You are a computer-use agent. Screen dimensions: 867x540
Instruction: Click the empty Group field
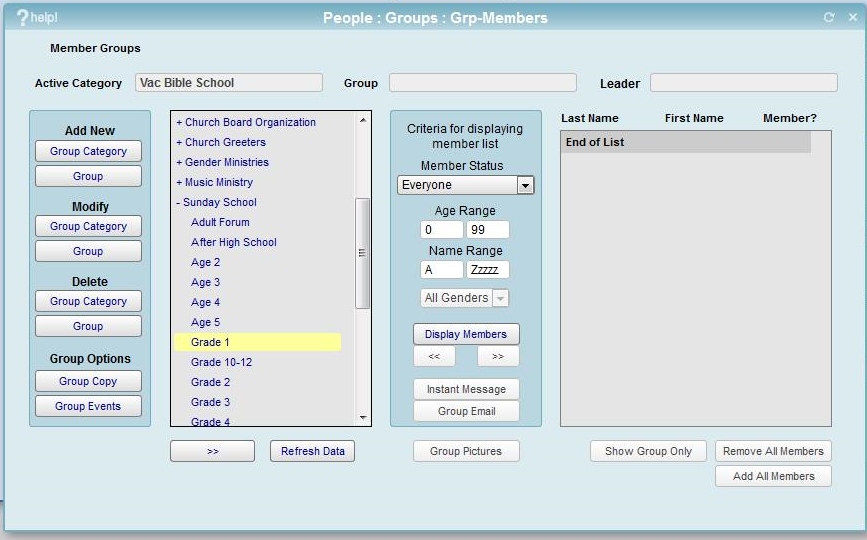click(x=483, y=83)
